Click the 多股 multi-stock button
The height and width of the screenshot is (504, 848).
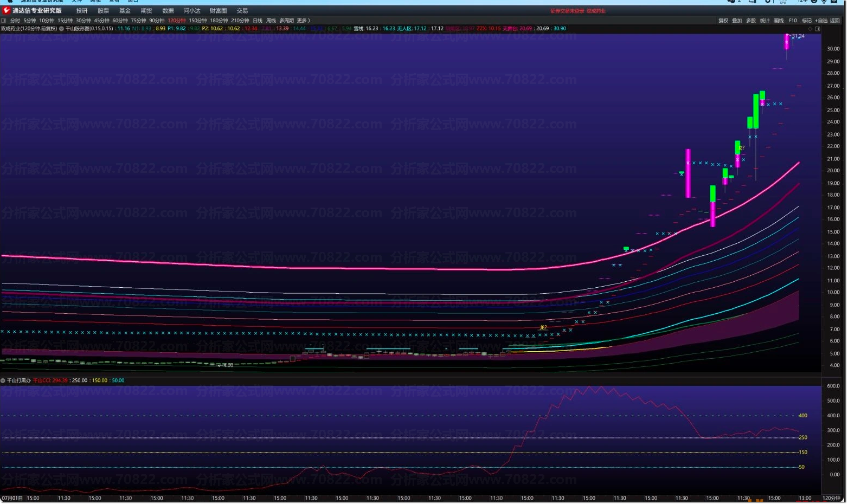(751, 21)
